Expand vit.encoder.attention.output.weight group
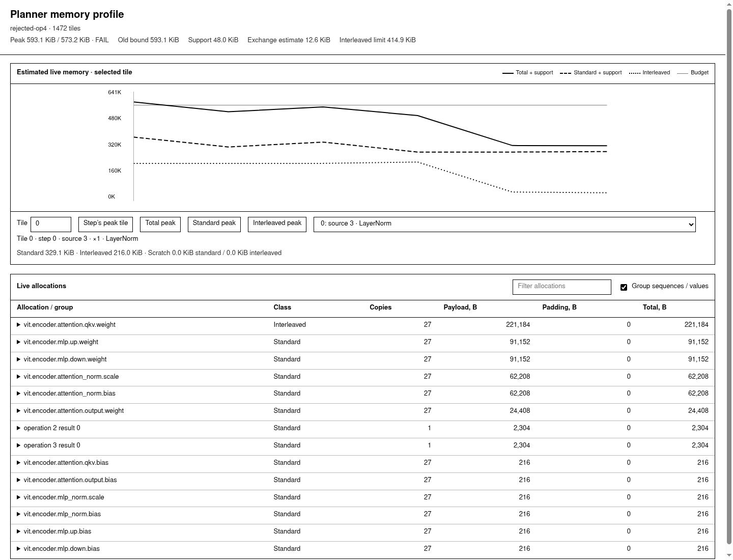 click(19, 411)
